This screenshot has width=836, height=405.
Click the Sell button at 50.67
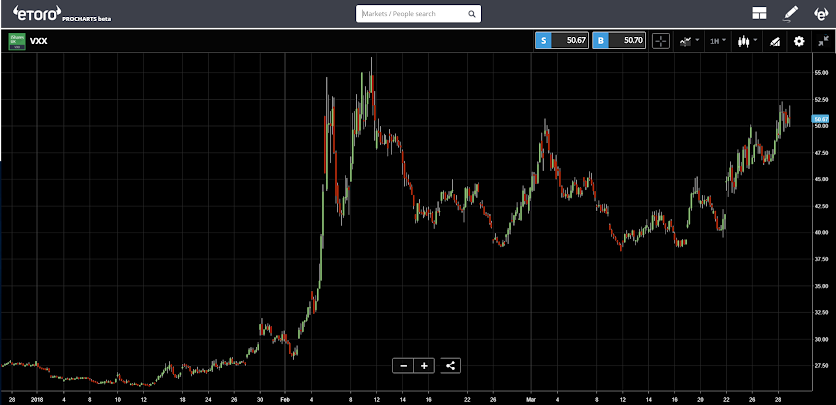tap(562, 41)
